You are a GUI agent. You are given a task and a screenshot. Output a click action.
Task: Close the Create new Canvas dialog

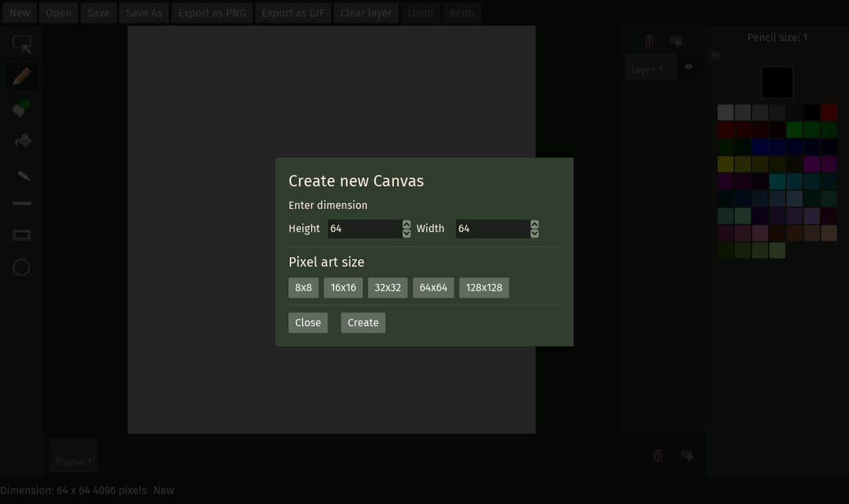pos(308,323)
